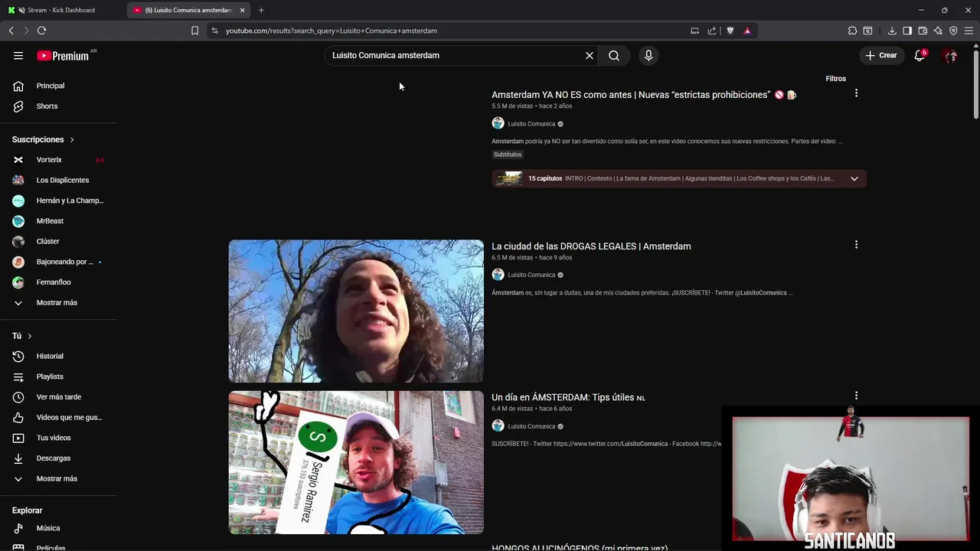Click the Crear button
The height and width of the screenshot is (551, 980).
(881, 55)
